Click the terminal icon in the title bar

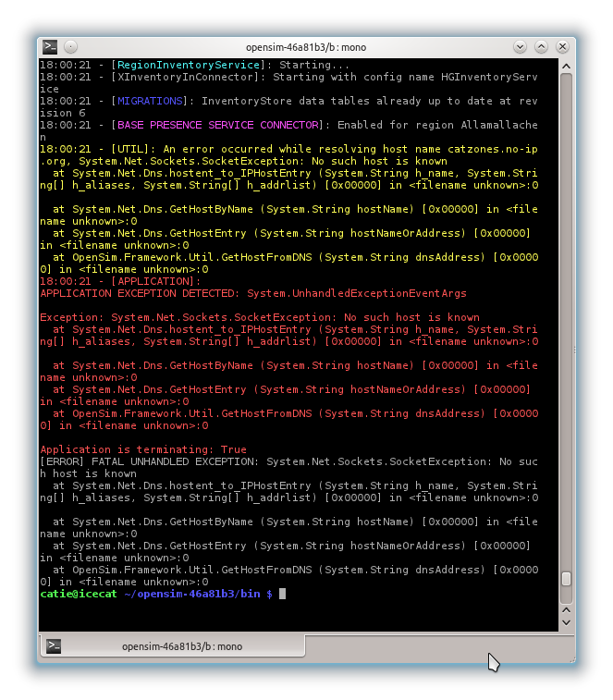click(x=50, y=46)
